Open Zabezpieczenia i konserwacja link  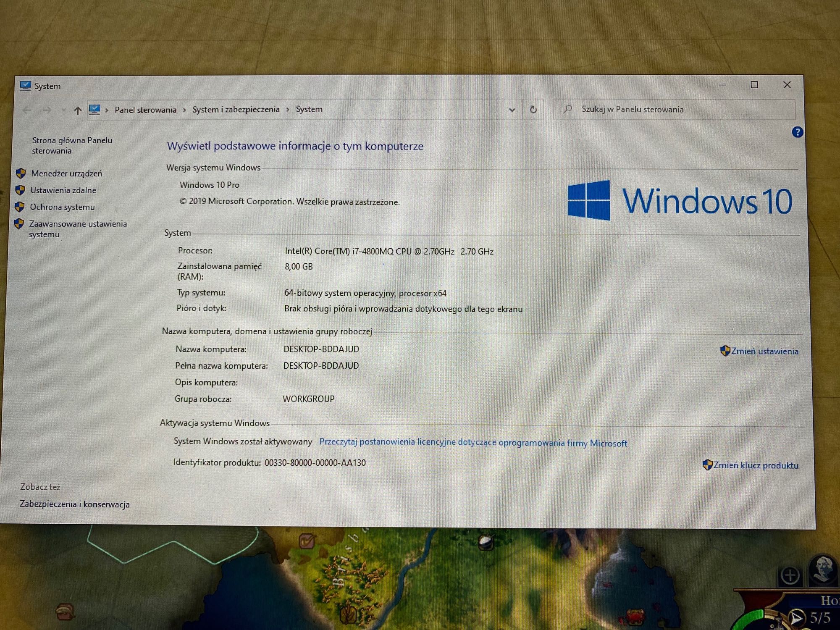(x=74, y=504)
